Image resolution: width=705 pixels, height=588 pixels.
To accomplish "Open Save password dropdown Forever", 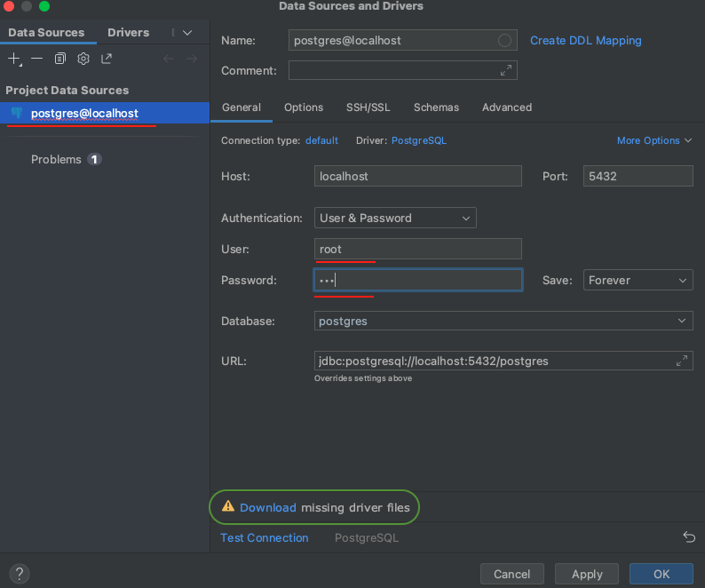I will (x=638, y=280).
